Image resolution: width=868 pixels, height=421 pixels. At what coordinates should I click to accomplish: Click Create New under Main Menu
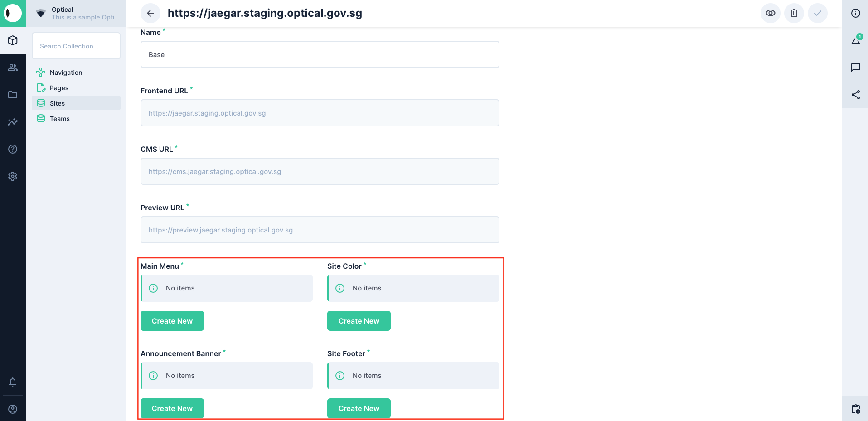[x=172, y=321]
